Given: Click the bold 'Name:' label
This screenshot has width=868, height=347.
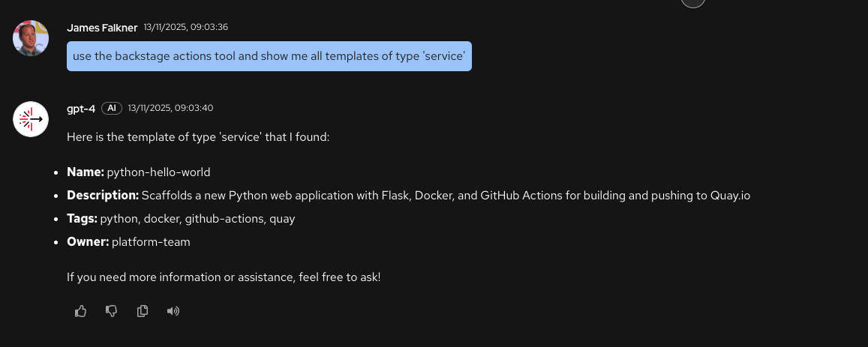Looking at the screenshot, I should (x=85, y=172).
